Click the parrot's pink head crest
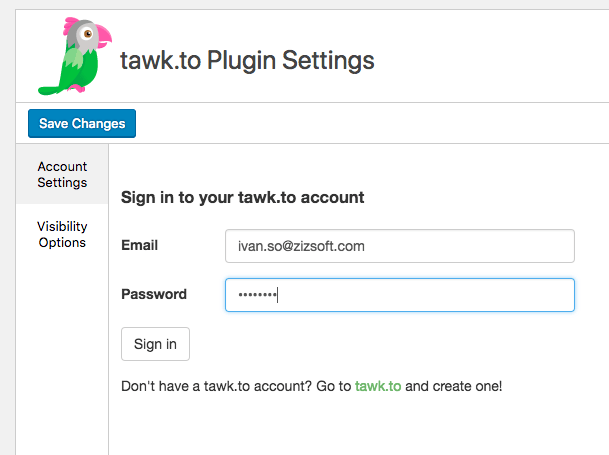Viewport: 609px width, 455px height. coord(71,26)
